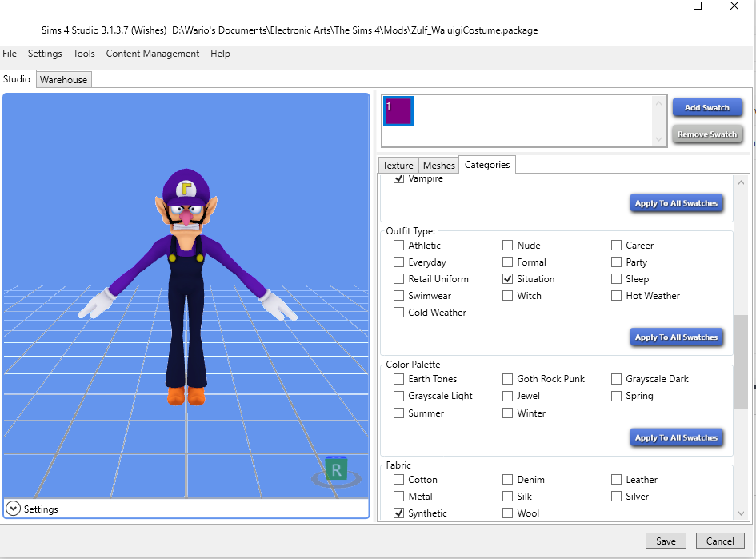Check the Cotton fabric checkbox
The height and width of the screenshot is (559, 756).
click(x=398, y=480)
